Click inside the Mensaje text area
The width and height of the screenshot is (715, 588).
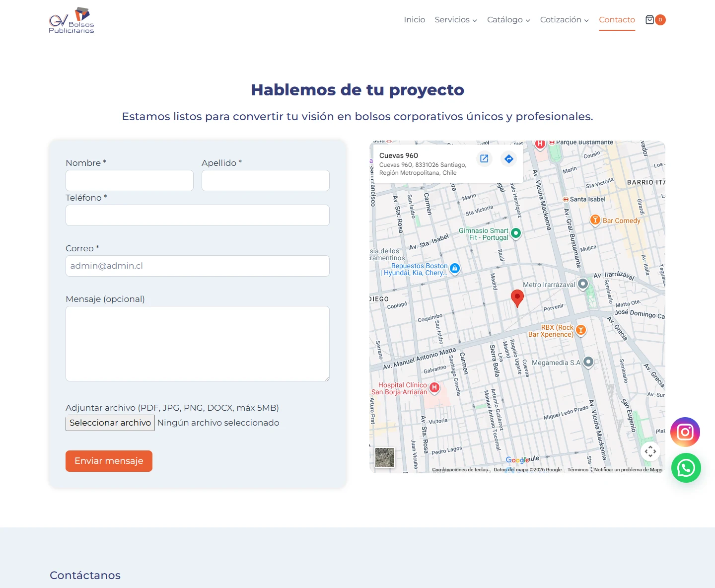198,344
